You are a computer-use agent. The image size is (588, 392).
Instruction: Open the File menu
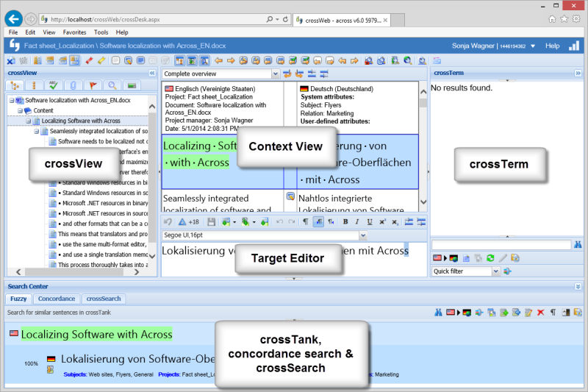point(13,32)
